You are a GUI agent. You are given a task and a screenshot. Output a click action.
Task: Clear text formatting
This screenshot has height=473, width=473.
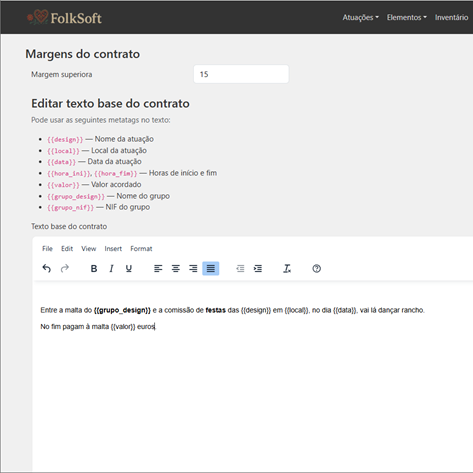(287, 268)
